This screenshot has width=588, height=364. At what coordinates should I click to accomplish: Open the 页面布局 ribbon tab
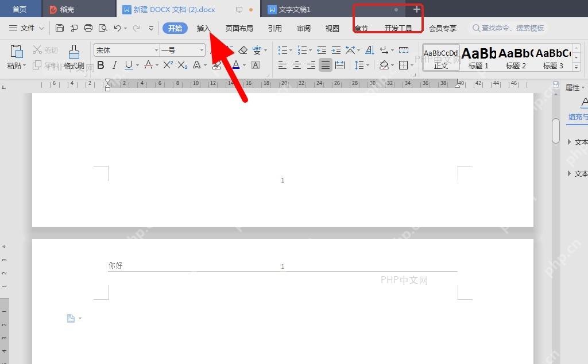(239, 28)
